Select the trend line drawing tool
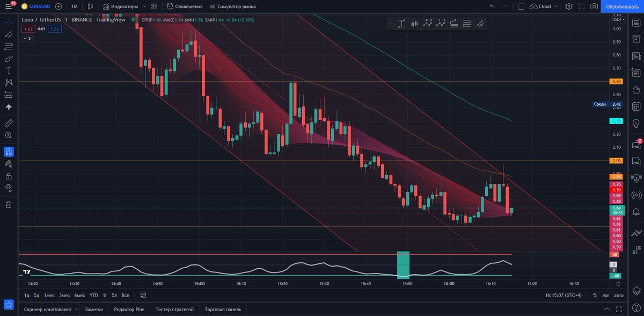The image size is (644, 316). 9,34
